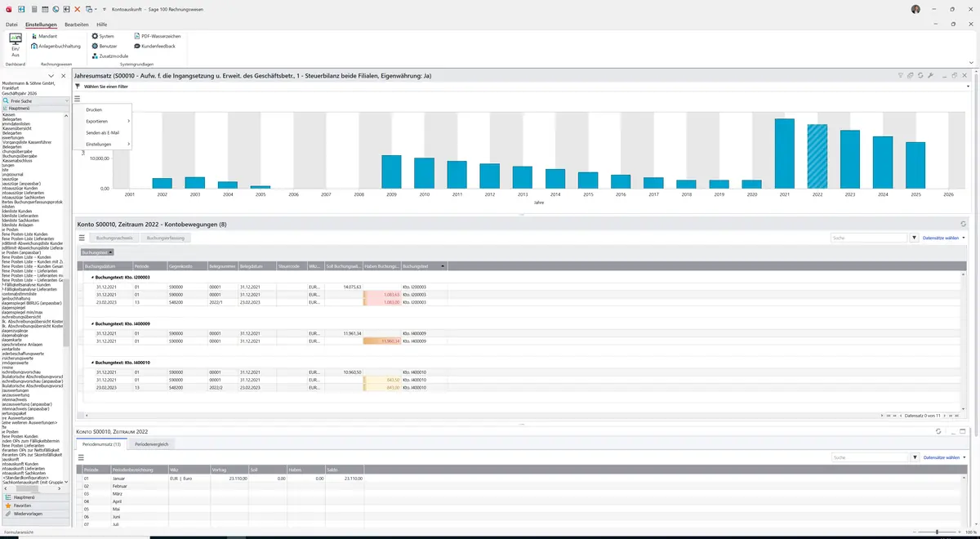980x539 pixels.
Task: Open Zusatzmodule settings
Action: click(109, 56)
